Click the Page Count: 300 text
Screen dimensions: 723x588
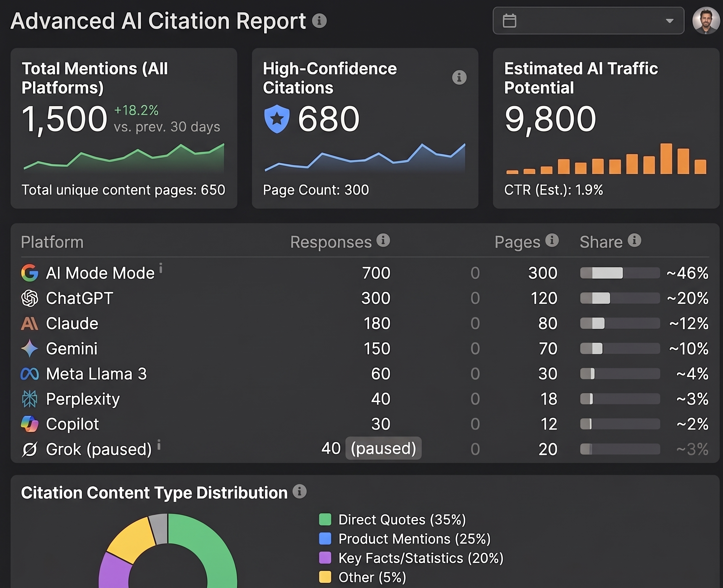coord(316,190)
